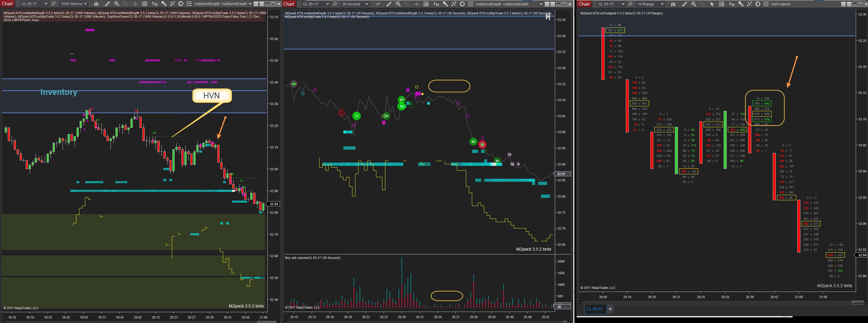Open strategies in the 1000 Volume chart
Image resolution: width=868 pixels, height=323 pixels.
point(181,4)
